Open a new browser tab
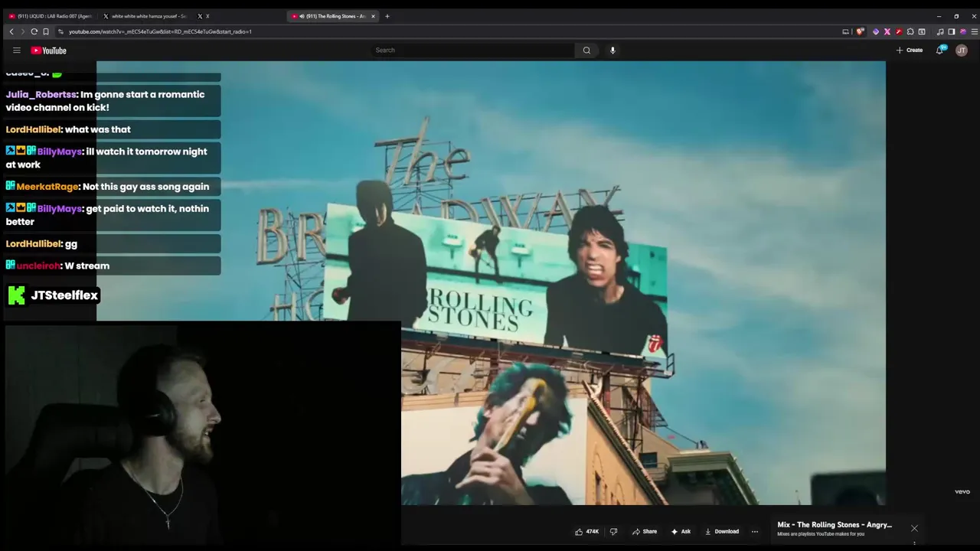The image size is (980, 551). tap(387, 16)
